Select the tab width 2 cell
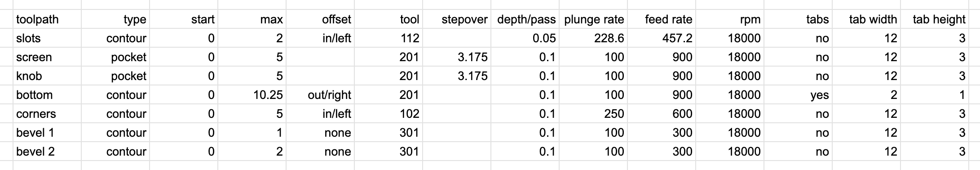The image size is (980, 170). tap(866, 95)
